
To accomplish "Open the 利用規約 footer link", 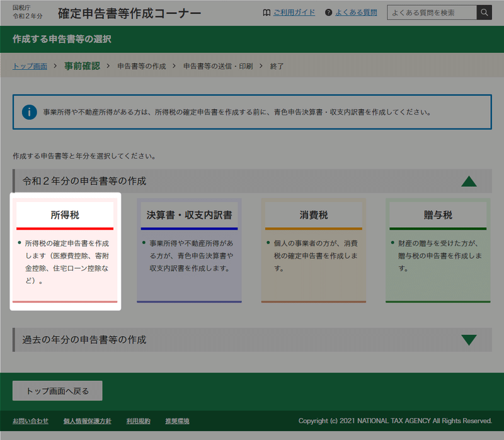I will click(138, 420).
